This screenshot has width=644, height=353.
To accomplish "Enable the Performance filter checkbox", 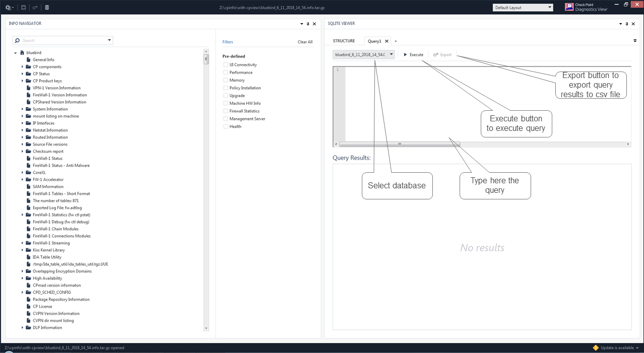I will pos(226,73).
